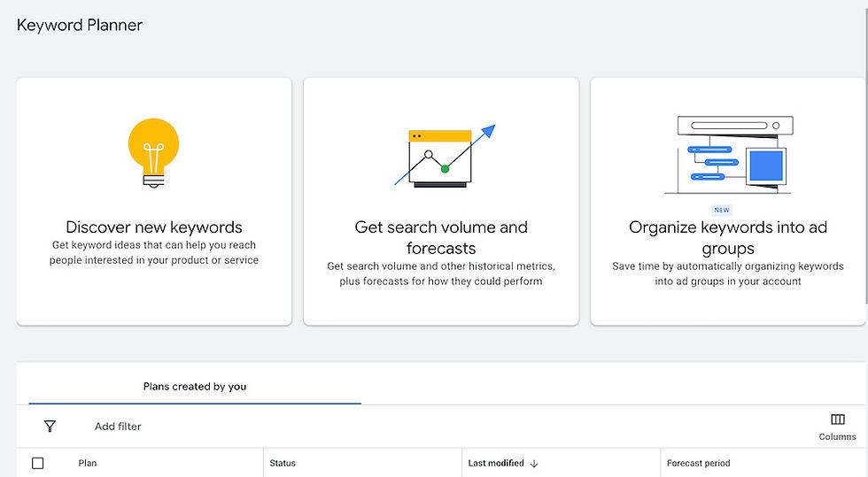Switch to the Plans created by you tab

pos(195,387)
